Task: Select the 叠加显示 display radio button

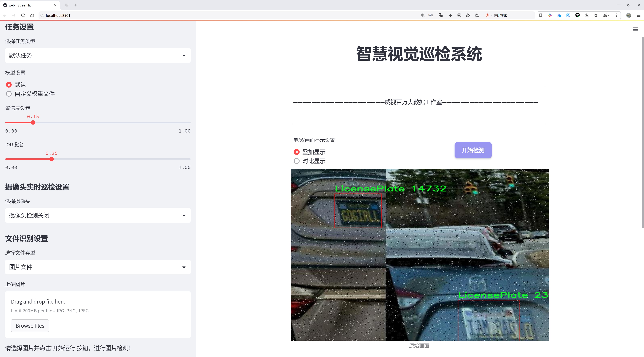Action: [x=297, y=152]
